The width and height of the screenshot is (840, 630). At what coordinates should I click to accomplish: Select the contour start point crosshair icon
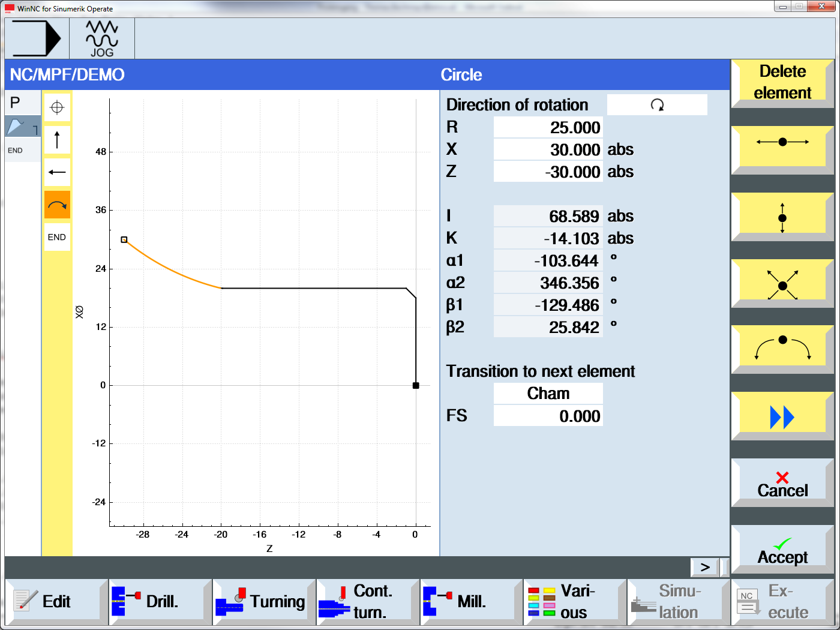click(57, 108)
